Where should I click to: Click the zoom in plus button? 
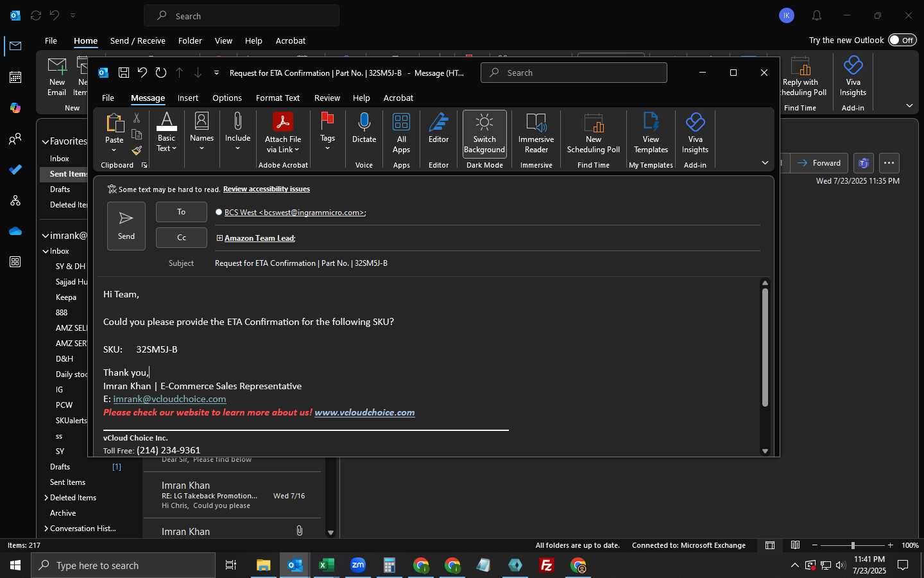click(890, 545)
